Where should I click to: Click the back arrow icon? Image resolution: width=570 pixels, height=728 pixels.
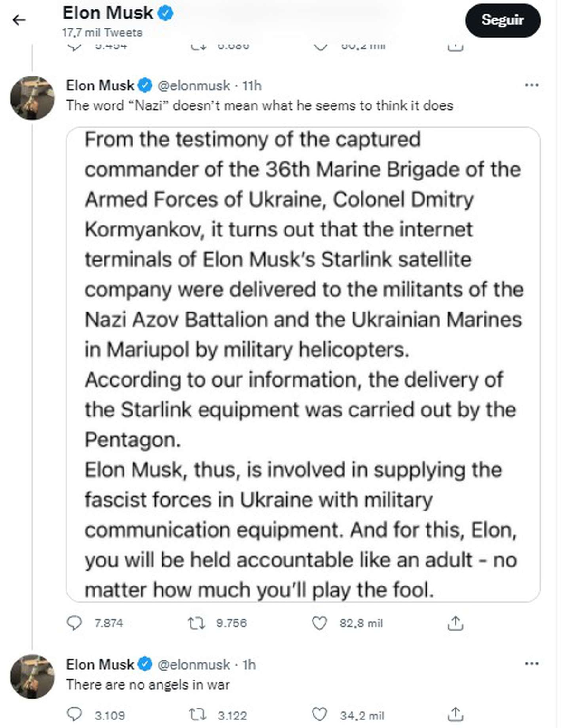point(19,20)
